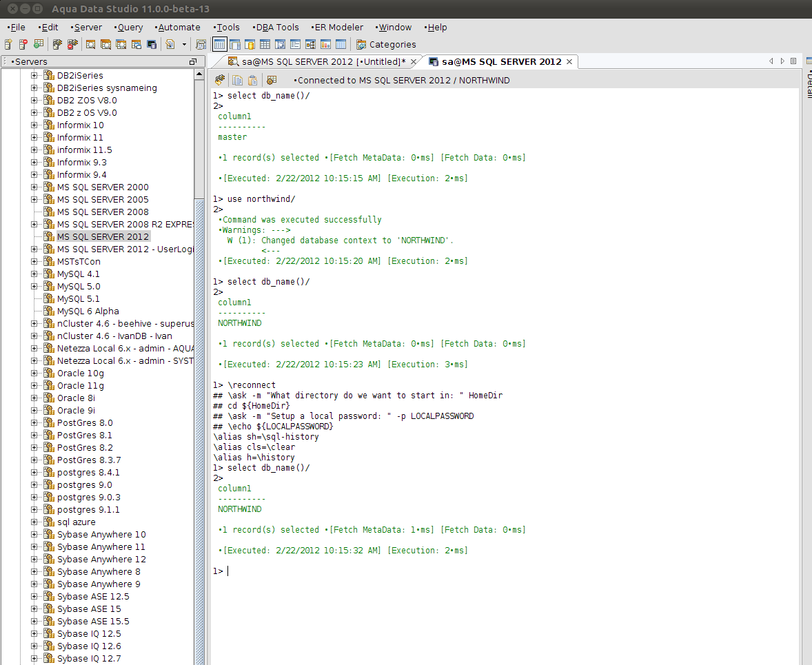Click the yellow cylinder database icon
812x665 pixels.
(x=250, y=45)
